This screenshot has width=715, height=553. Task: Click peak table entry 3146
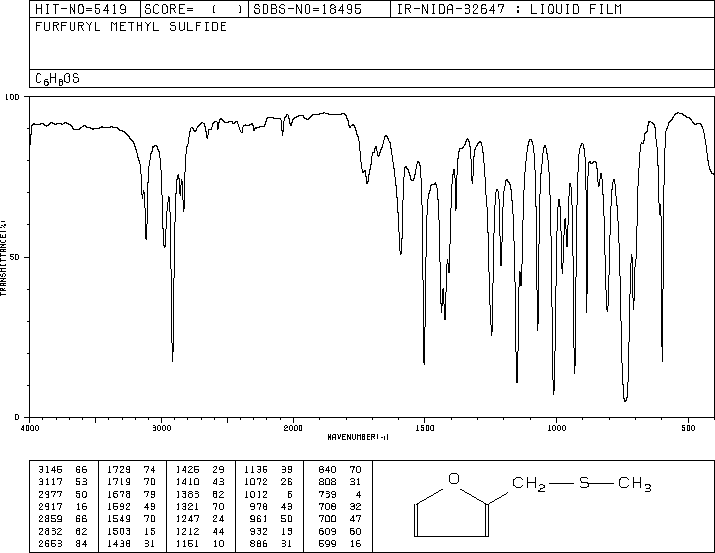[x=50, y=470]
